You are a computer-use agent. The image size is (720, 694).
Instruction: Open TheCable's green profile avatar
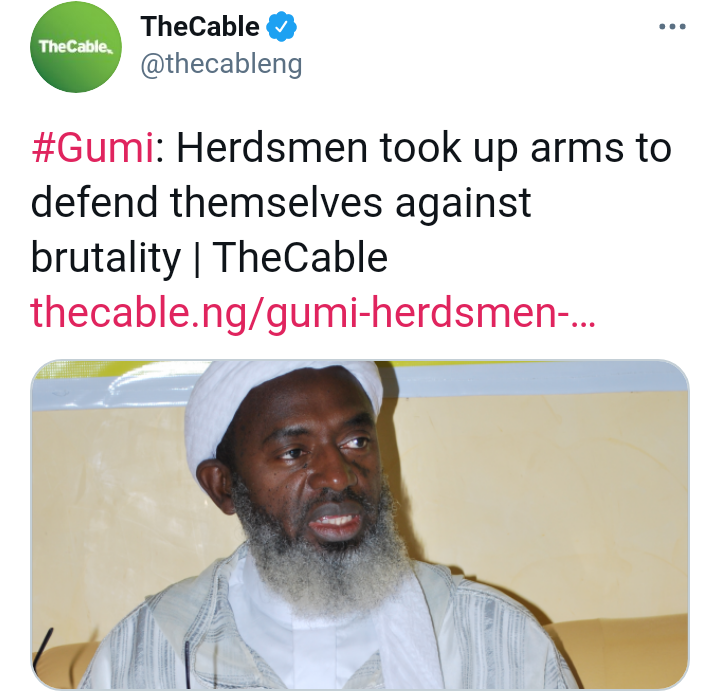point(76,47)
